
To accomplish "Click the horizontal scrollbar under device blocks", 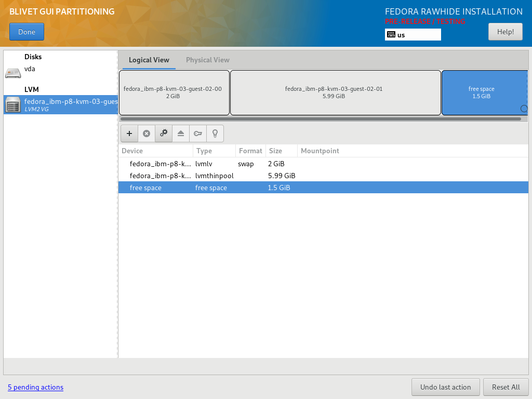I will pos(321,119).
